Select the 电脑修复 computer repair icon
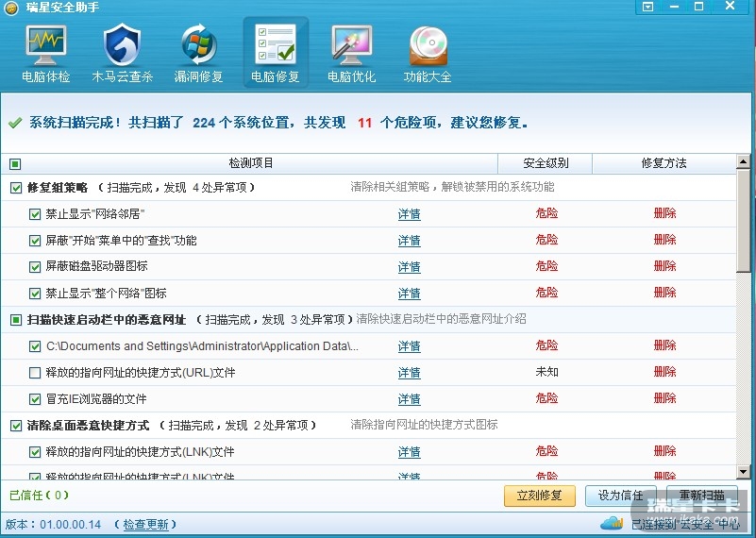The image size is (756, 538). tap(276, 53)
